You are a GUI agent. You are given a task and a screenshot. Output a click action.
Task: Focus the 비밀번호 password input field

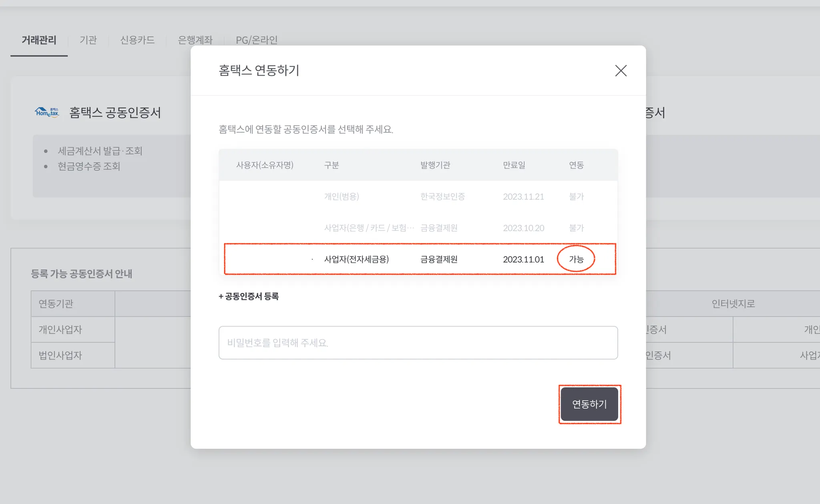pos(418,343)
